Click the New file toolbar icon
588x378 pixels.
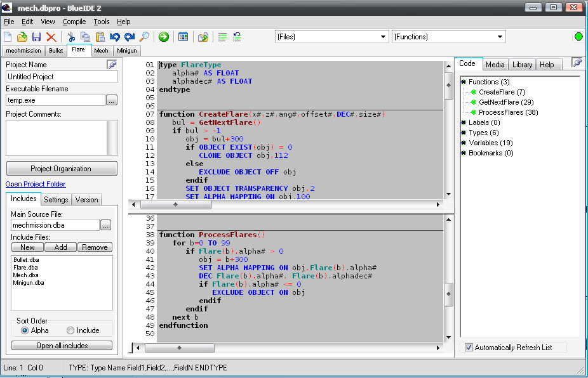click(x=8, y=37)
